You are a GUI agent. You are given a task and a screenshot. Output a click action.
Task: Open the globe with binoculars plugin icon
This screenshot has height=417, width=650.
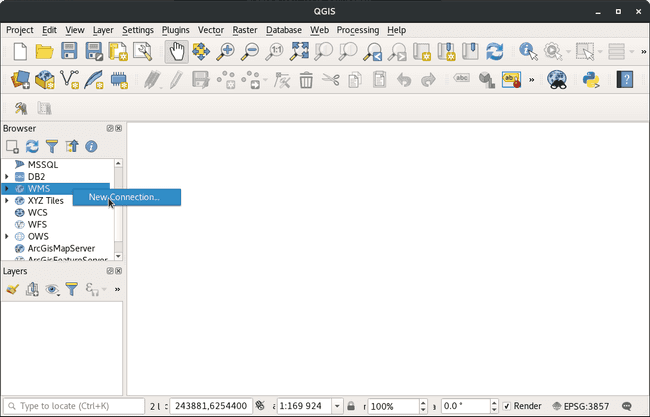[557, 80]
